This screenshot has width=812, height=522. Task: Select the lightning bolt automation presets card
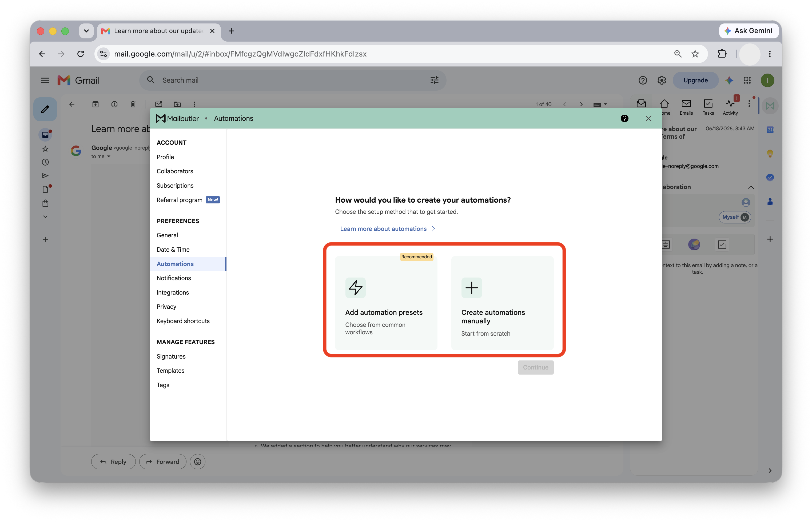pyautogui.click(x=386, y=303)
